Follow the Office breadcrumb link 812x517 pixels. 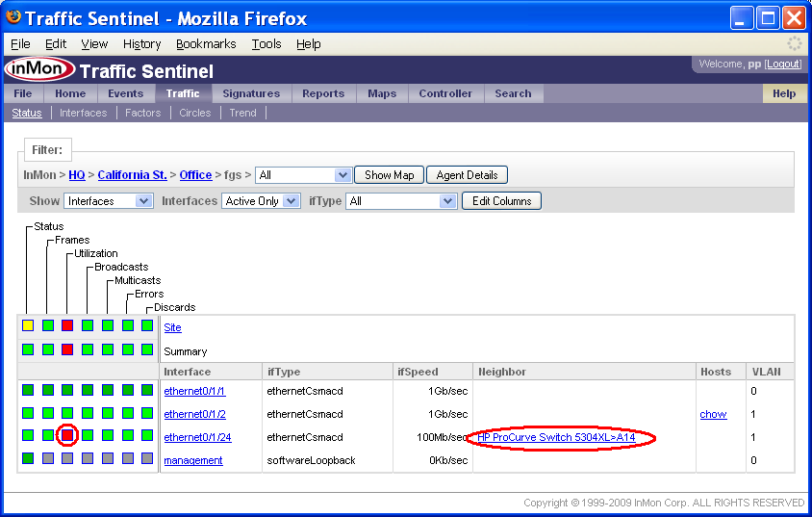tap(195, 175)
